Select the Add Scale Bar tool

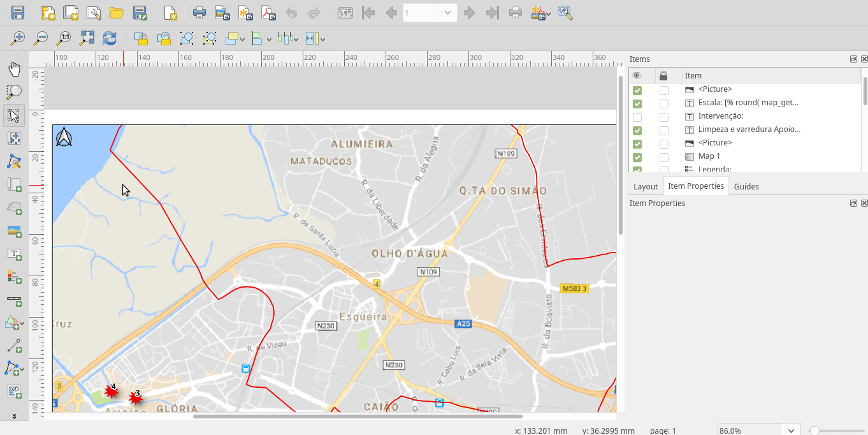coord(13,300)
